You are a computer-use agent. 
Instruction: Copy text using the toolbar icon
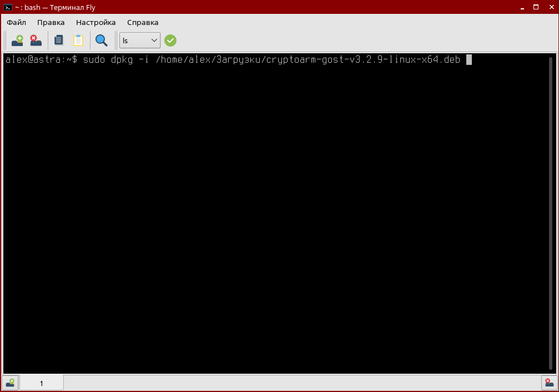coord(58,40)
